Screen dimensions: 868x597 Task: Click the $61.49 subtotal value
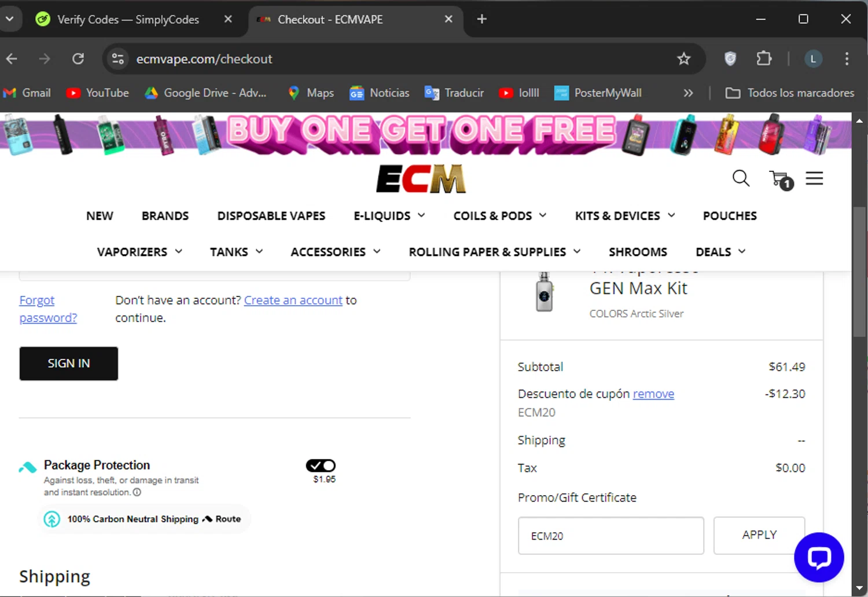[786, 367]
